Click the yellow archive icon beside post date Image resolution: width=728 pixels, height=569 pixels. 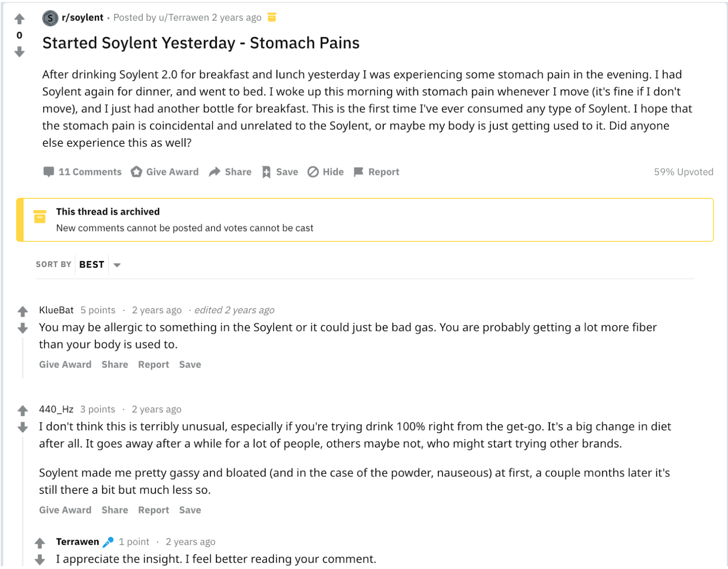tap(272, 17)
